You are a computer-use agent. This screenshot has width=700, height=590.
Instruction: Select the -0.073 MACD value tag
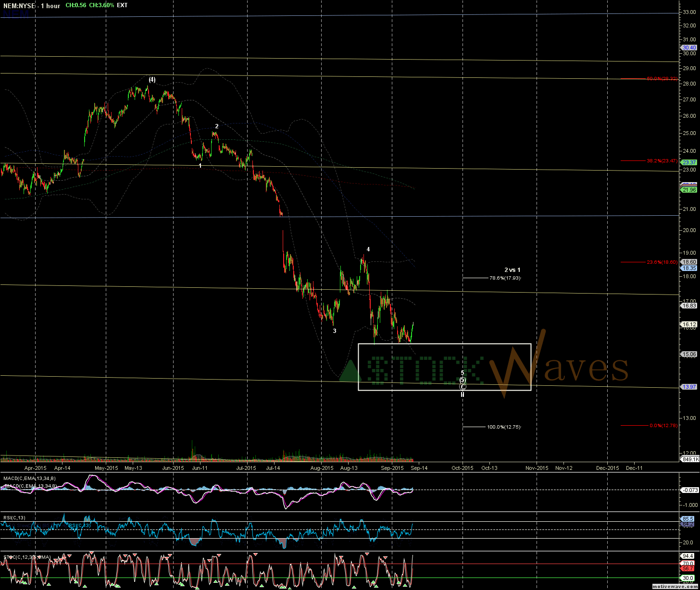pos(689,490)
